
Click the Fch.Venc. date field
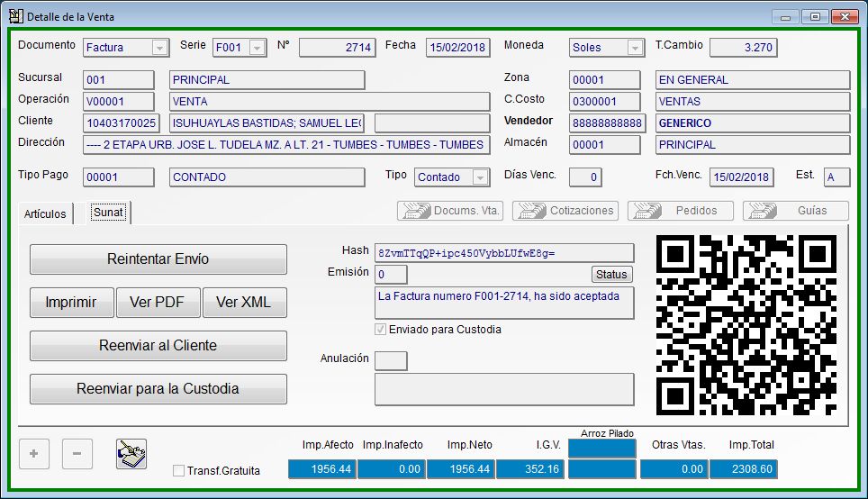[742, 177]
